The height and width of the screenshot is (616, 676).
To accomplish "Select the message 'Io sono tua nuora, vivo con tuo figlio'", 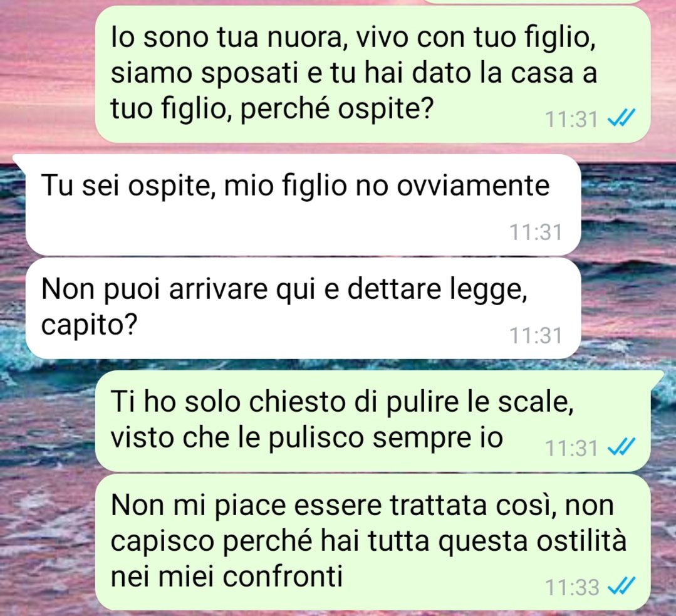I will tap(373, 74).
